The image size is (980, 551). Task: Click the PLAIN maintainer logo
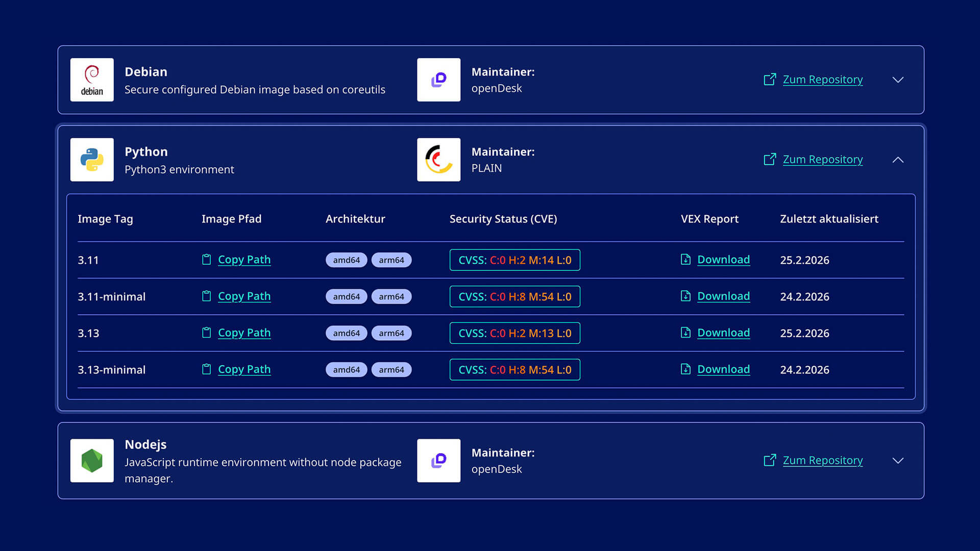coord(438,160)
